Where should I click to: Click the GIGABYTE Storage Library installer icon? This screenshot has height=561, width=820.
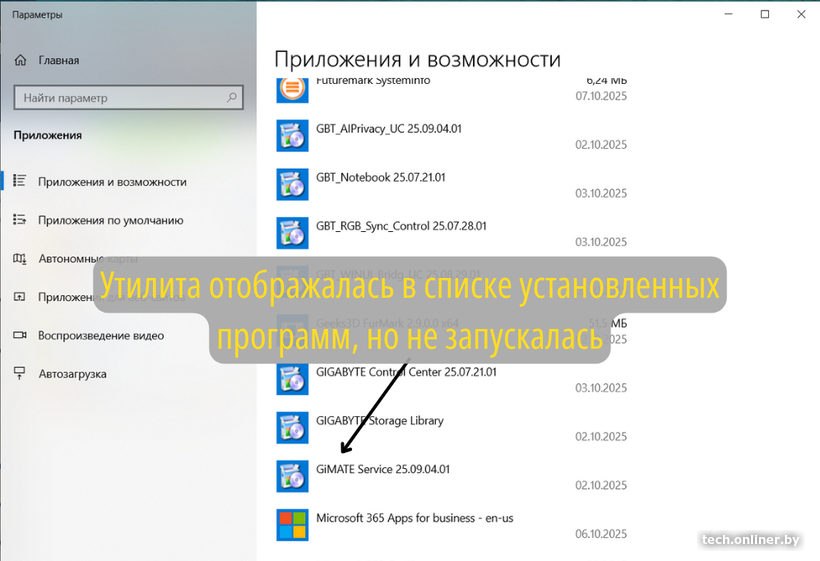coord(292,427)
